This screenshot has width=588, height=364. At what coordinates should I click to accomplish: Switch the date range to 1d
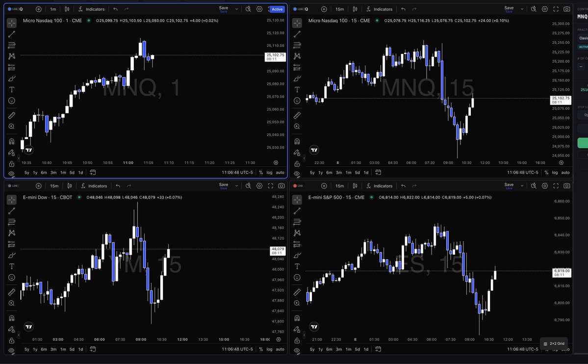point(81,173)
